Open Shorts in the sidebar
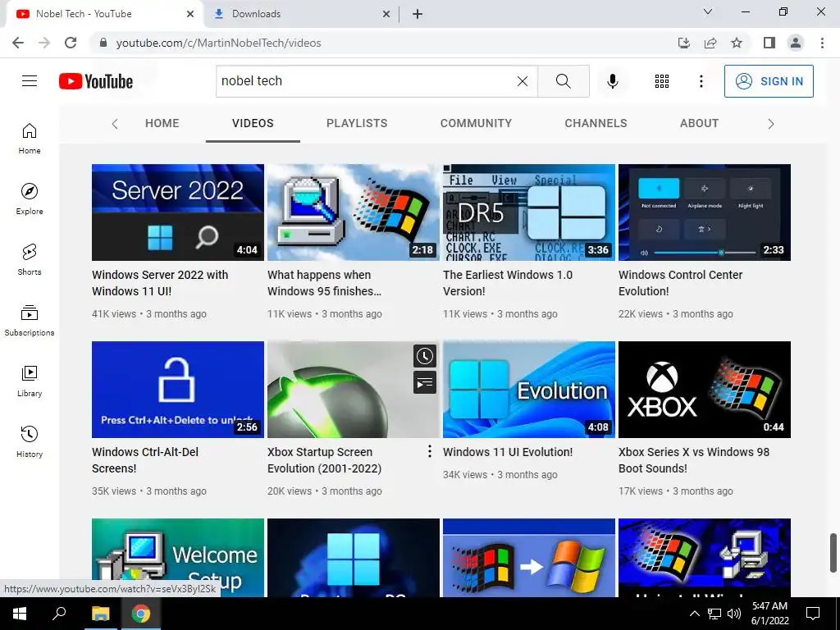The image size is (840, 630). click(x=30, y=260)
